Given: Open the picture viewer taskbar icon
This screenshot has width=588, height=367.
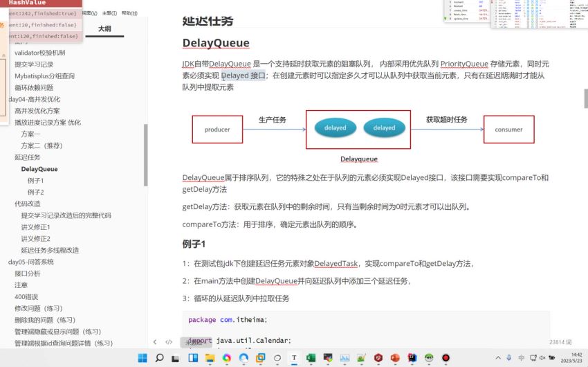Looking at the screenshot, I should coord(344,358).
